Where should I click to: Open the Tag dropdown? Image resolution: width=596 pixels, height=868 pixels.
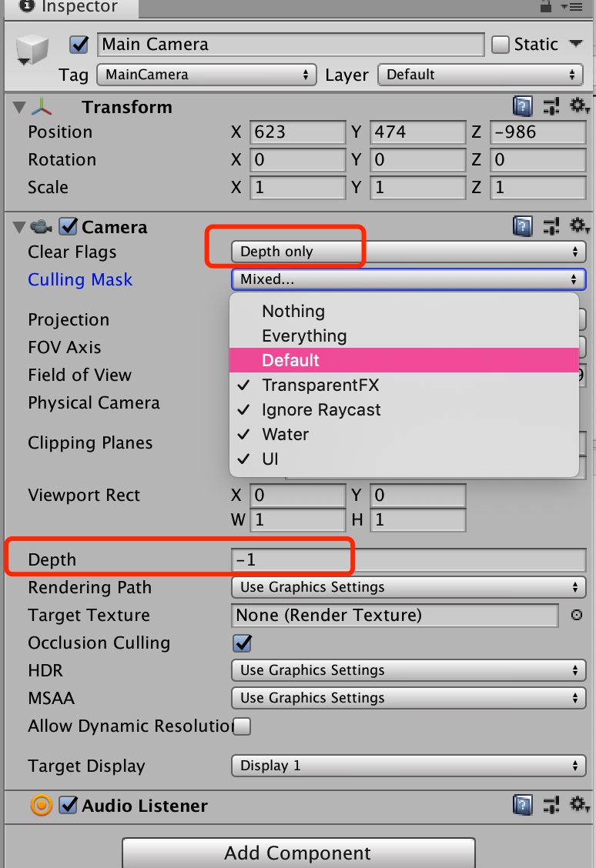point(206,75)
